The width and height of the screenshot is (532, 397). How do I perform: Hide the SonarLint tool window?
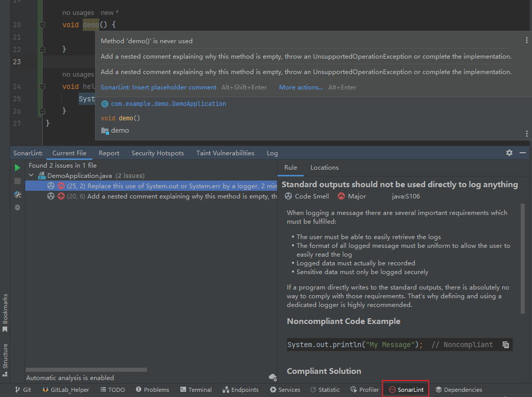523,153
